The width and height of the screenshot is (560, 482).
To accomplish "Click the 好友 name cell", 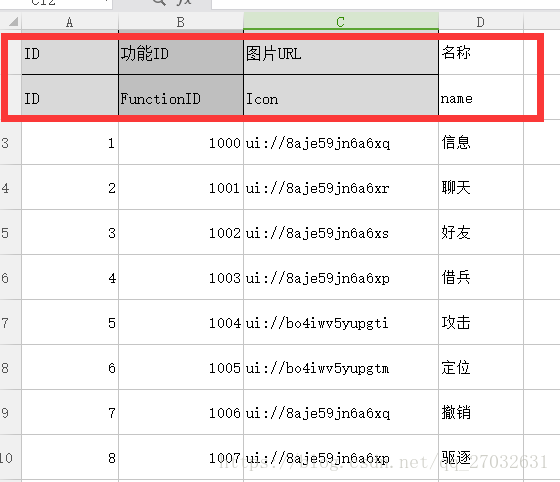I will pyautogui.click(x=481, y=232).
